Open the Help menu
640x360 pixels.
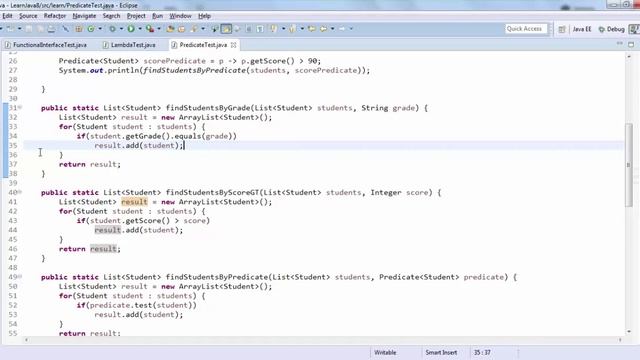(x=204, y=16)
